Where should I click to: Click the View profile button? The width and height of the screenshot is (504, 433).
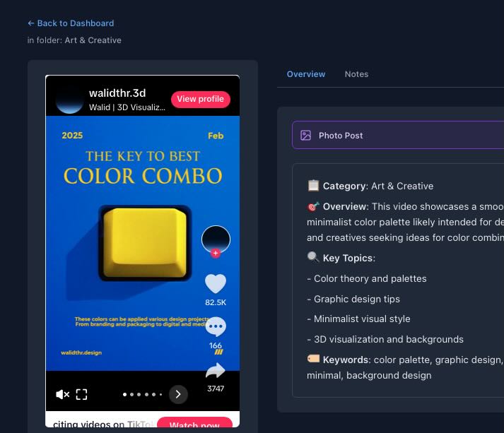(201, 99)
